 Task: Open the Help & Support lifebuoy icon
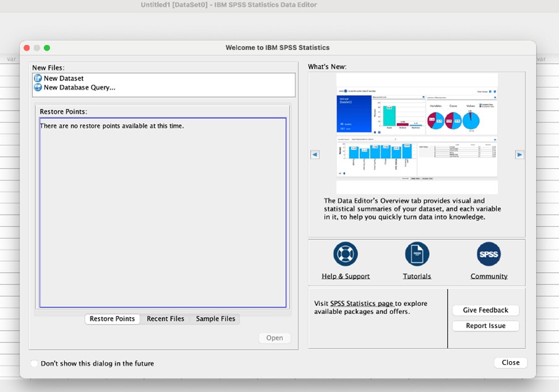[x=345, y=254]
